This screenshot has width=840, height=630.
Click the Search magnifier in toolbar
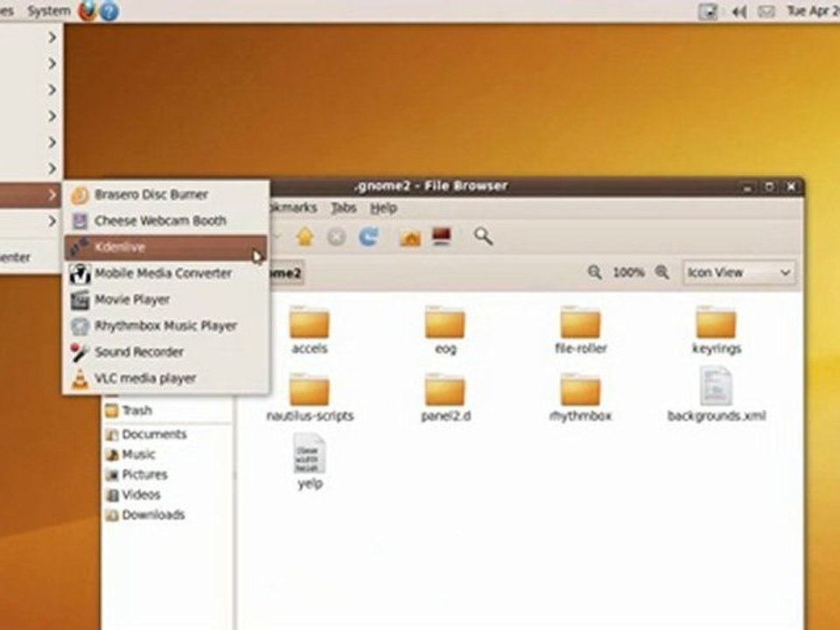coord(483,236)
